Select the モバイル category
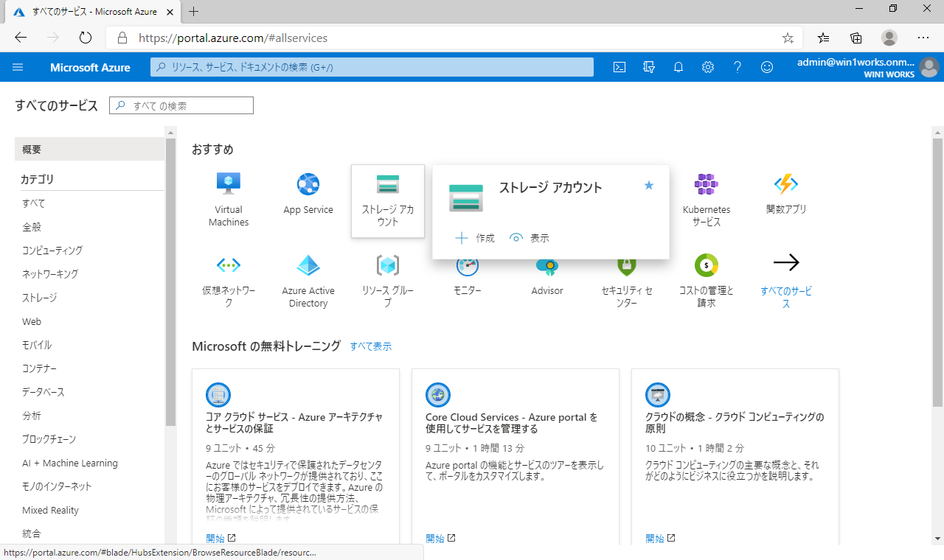The image size is (944, 560). pyautogui.click(x=37, y=345)
